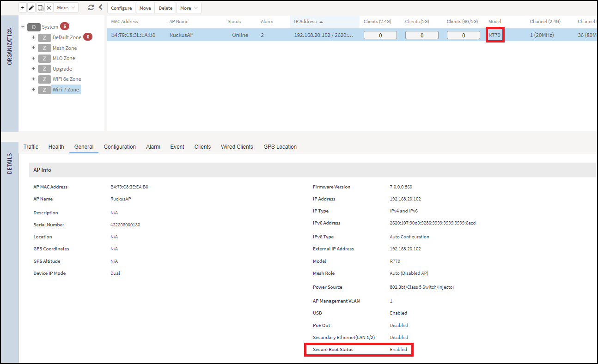Click the red alarm badge next to System
The height and width of the screenshot is (364, 598).
point(65,26)
